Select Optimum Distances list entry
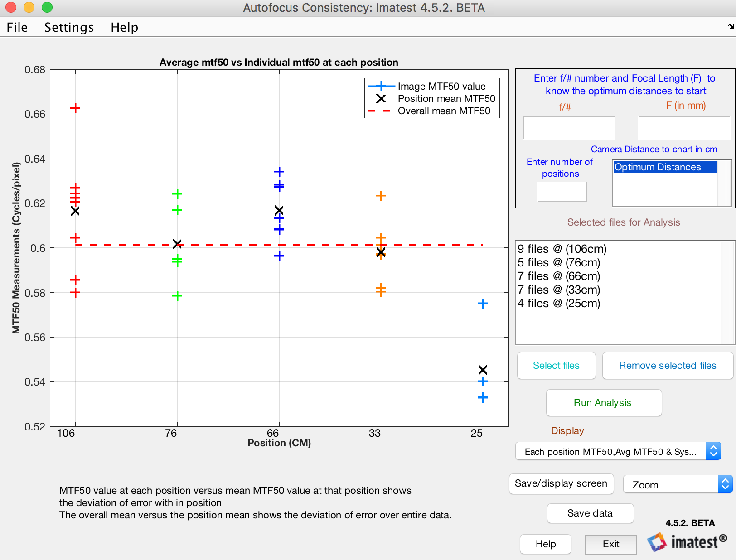 click(665, 167)
